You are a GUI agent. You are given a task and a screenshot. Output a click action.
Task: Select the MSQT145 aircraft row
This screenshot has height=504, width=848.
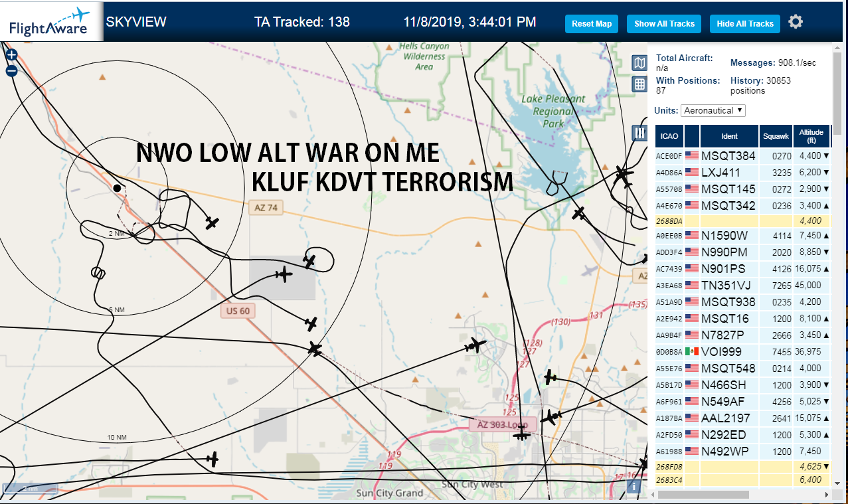(742, 189)
